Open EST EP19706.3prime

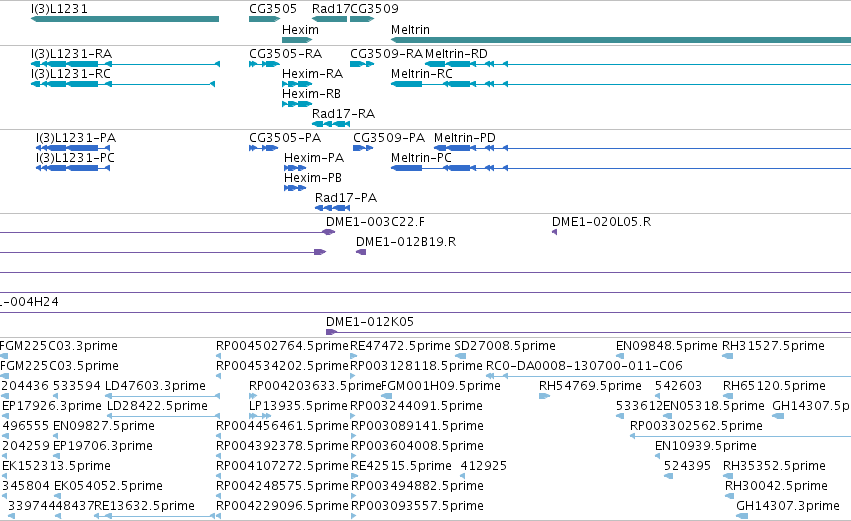coord(103,446)
